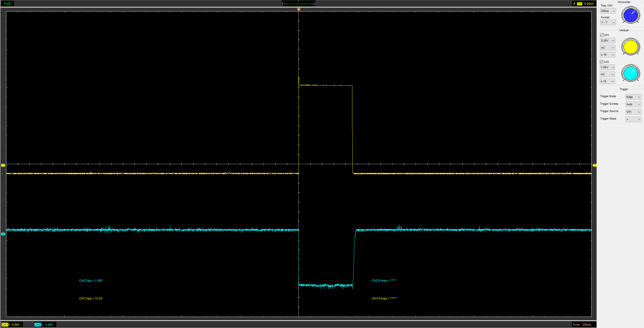Viewport: 644px width, 328px height.
Task: Toggle the CH2 channel checkbox
Action: 602,62
